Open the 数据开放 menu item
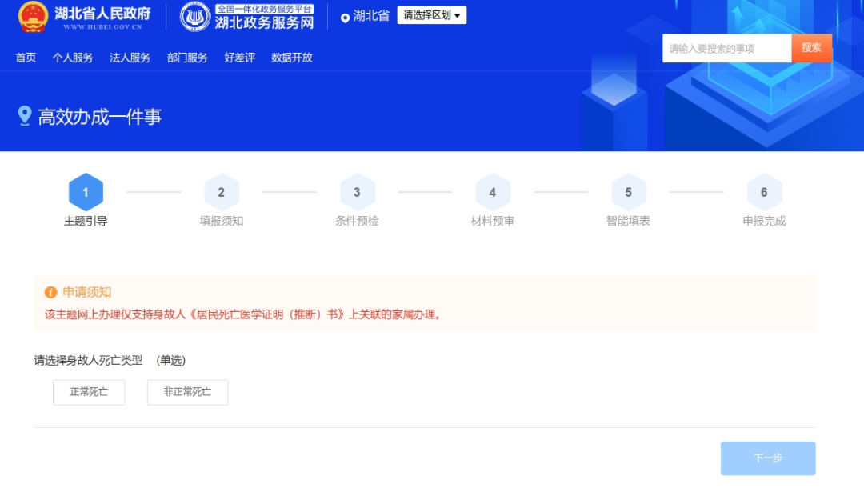Viewport: 864px width, 504px height. click(x=294, y=58)
